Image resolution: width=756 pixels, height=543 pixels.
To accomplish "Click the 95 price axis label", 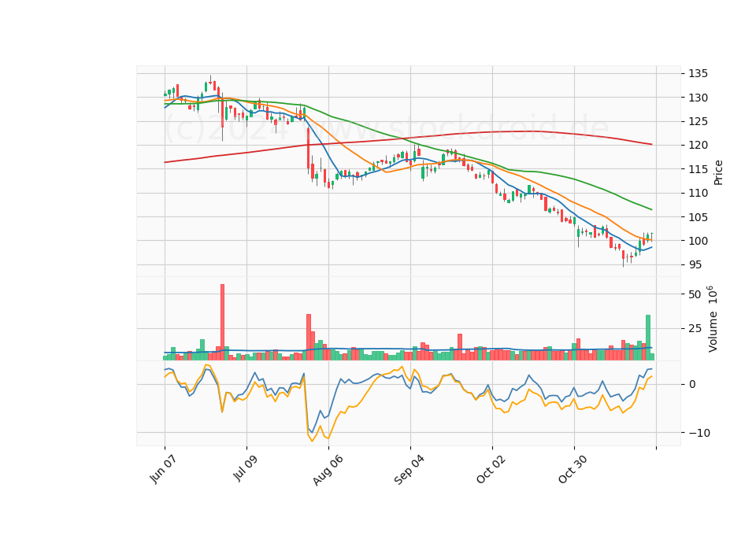I will pyautogui.click(x=695, y=265).
